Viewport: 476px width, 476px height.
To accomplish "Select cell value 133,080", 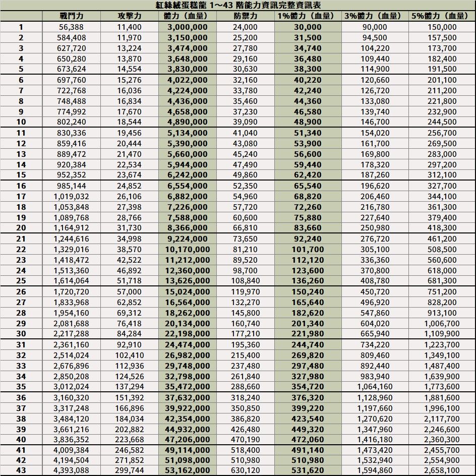I will tap(375, 101).
